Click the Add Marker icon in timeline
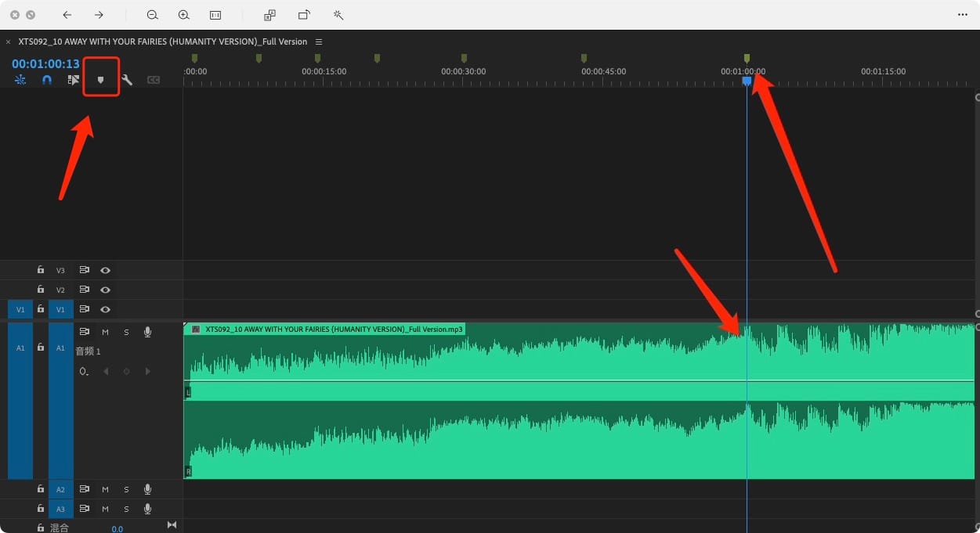Image resolution: width=980 pixels, height=533 pixels. pyautogui.click(x=100, y=80)
